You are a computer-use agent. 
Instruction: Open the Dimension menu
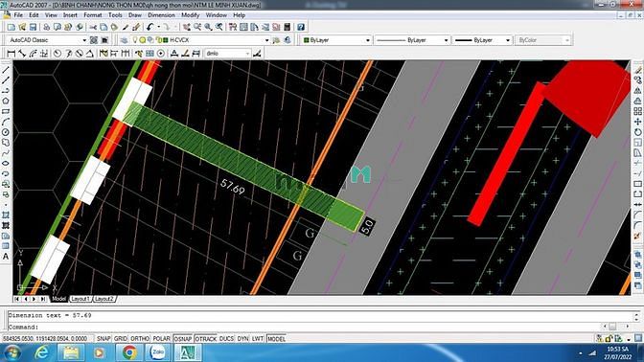coord(161,15)
